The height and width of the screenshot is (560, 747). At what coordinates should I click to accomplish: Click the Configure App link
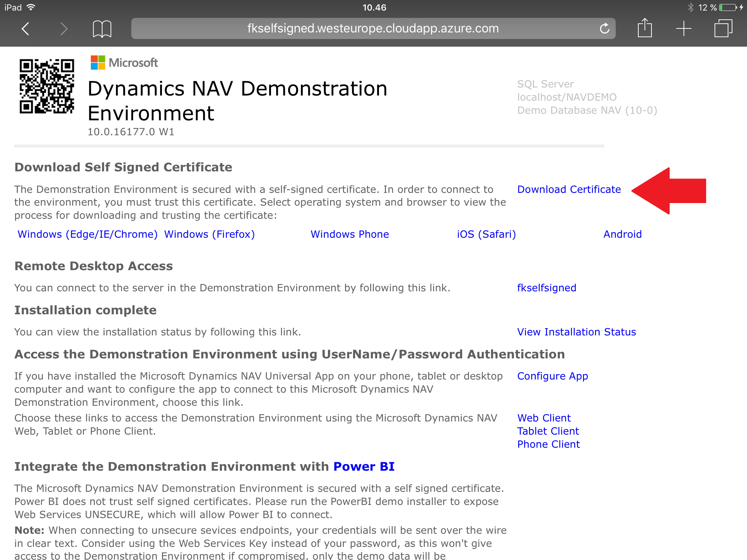[x=552, y=376]
